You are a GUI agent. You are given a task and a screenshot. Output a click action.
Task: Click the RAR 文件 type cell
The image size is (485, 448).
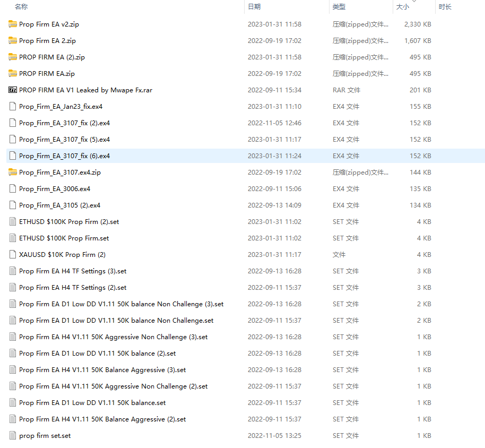pyautogui.click(x=347, y=90)
